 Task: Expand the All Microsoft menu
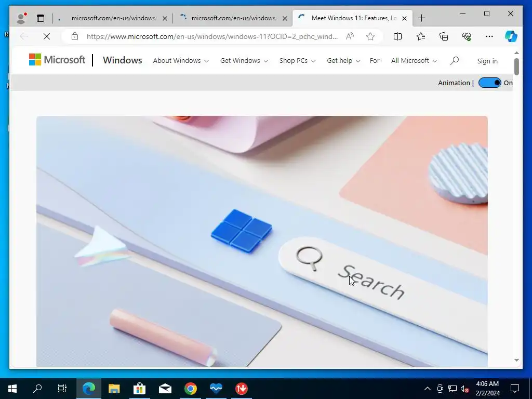click(414, 61)
